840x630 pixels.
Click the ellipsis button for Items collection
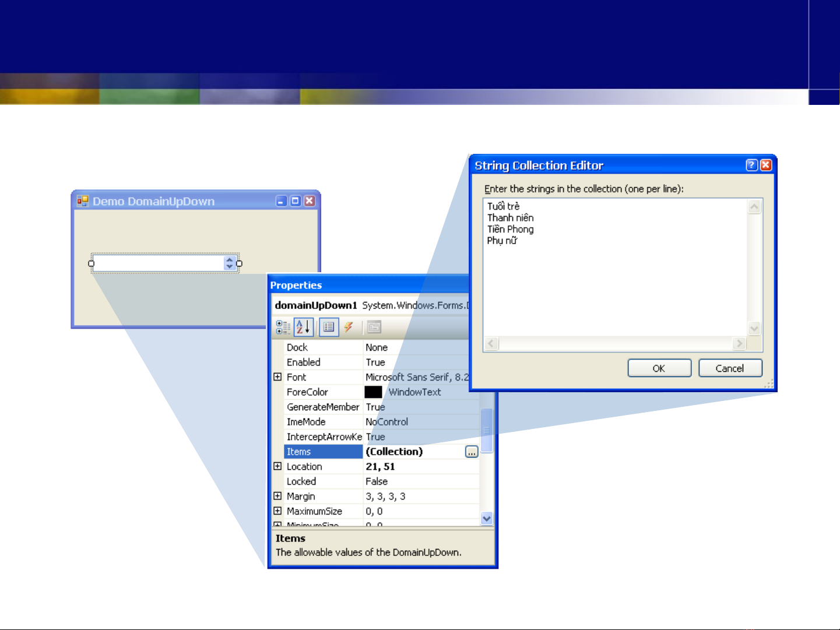click(x=472, y=452)
